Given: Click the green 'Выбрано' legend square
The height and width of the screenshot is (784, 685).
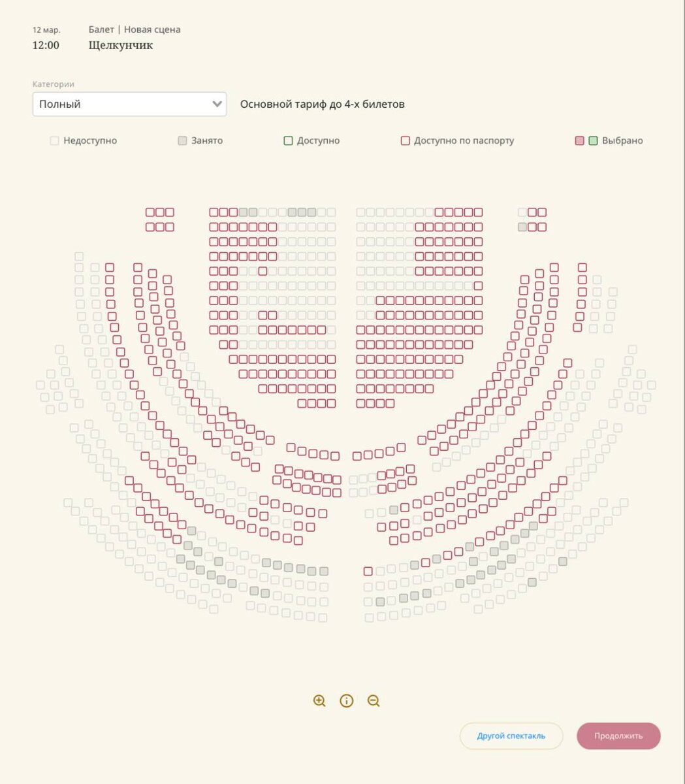Looking at the screenshot, I should click(593, 140).
